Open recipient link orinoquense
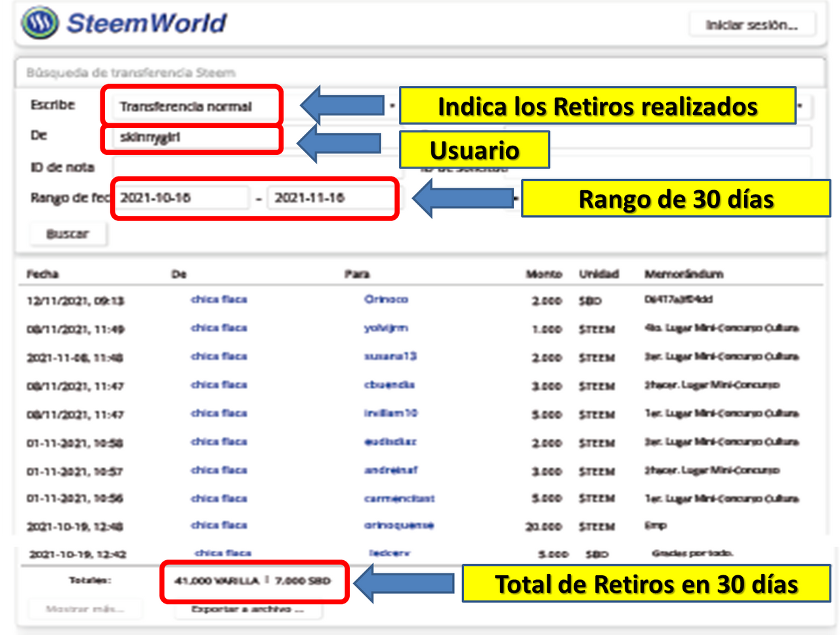840x635 pixels. coord(399,525)
